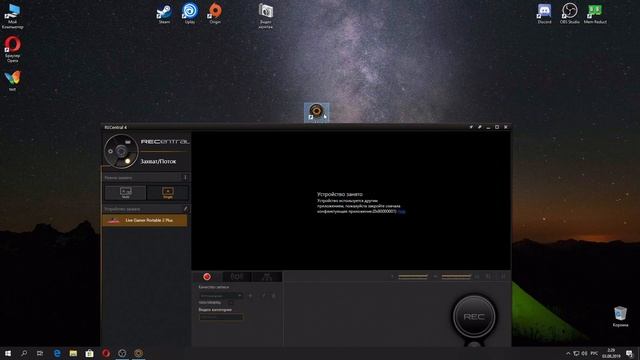Add a new recording quality profile
The height and width of the screenshot is (360, 640).
251,296
